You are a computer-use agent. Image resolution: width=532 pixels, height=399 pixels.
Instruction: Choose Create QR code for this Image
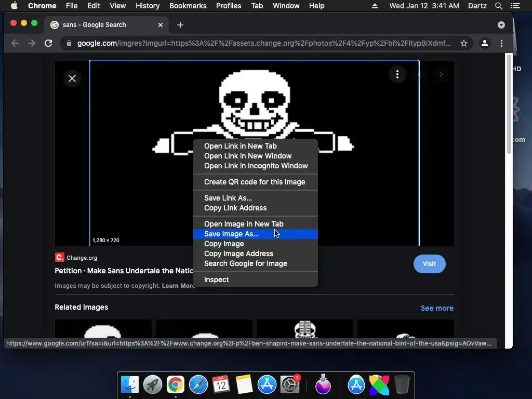pos(255,182)
